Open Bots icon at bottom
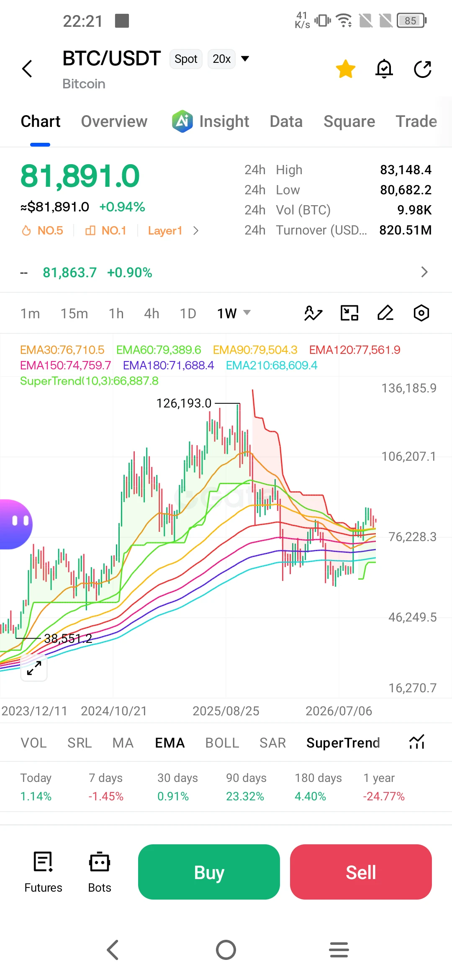This screenshot has width=452, height=980. (x=100, y=872)
